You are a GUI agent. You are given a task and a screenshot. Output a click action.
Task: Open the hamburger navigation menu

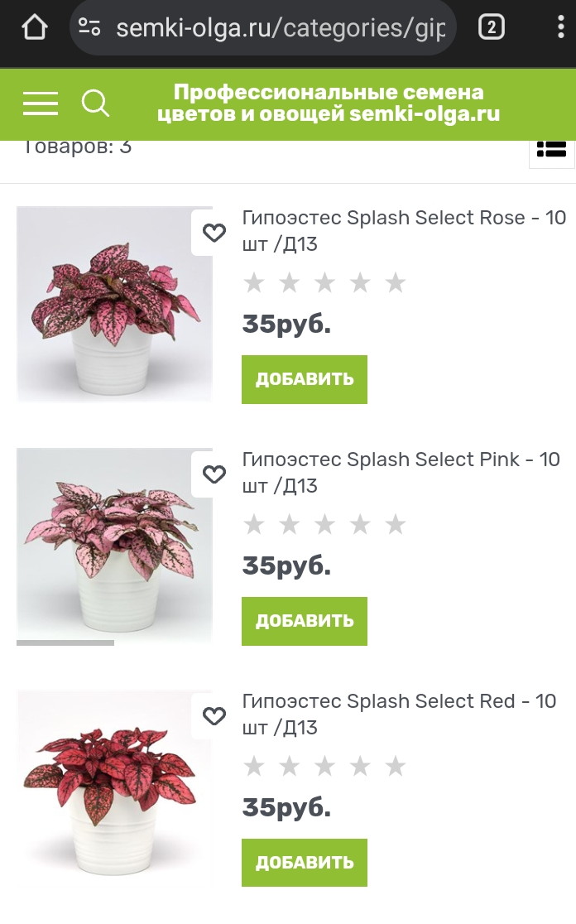[41, 103]
